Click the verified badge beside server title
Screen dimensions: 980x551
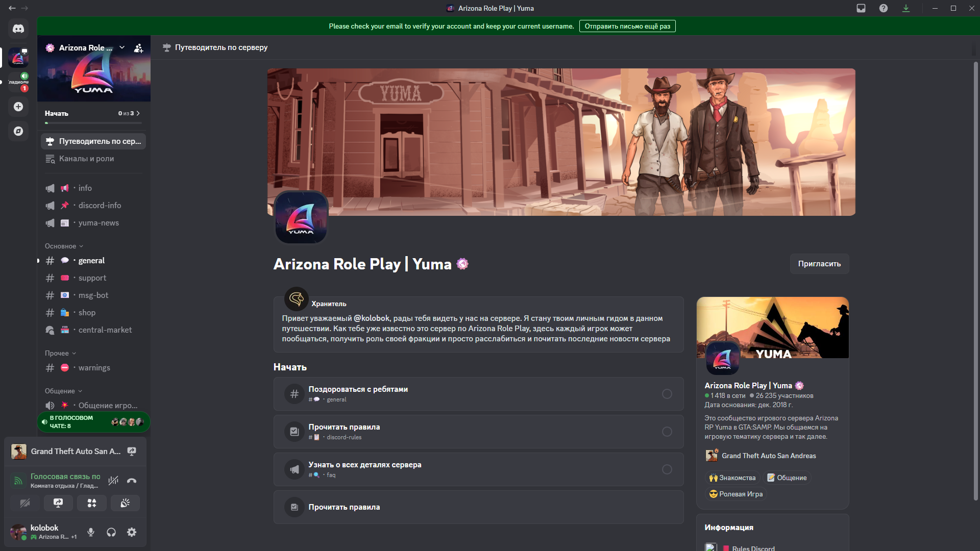[462, 264]
